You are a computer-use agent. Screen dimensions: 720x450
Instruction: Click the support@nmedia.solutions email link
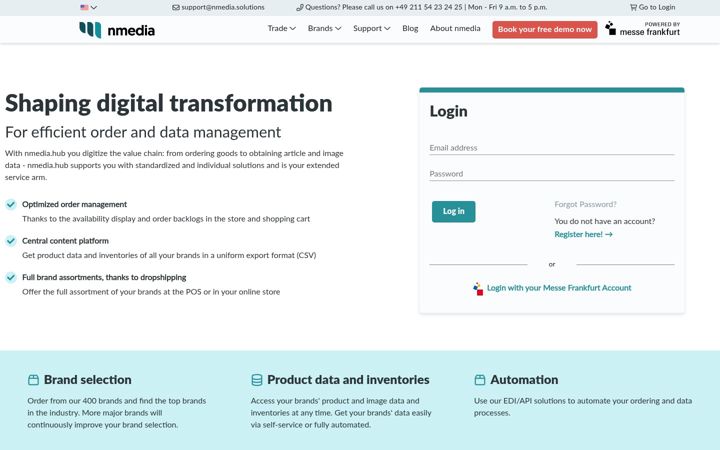223,7
